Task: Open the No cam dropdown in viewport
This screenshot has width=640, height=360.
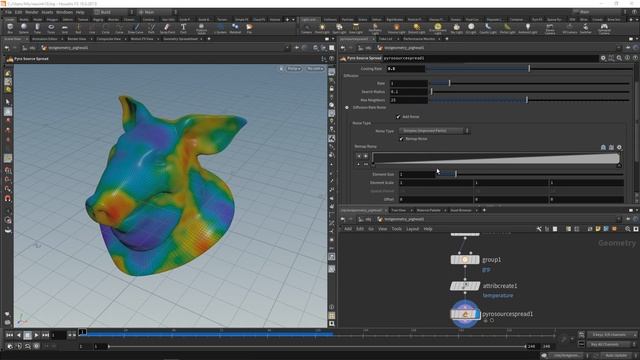Action: pos(315,69)
